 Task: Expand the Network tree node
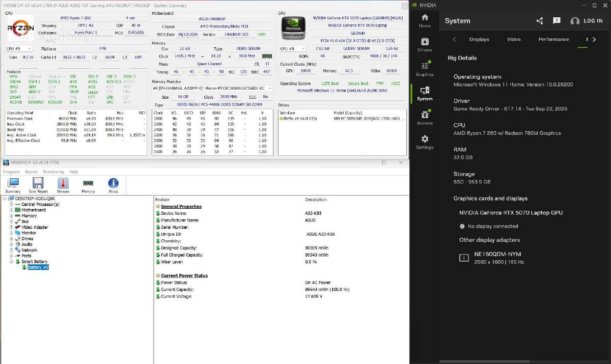(x=11, y=250)
